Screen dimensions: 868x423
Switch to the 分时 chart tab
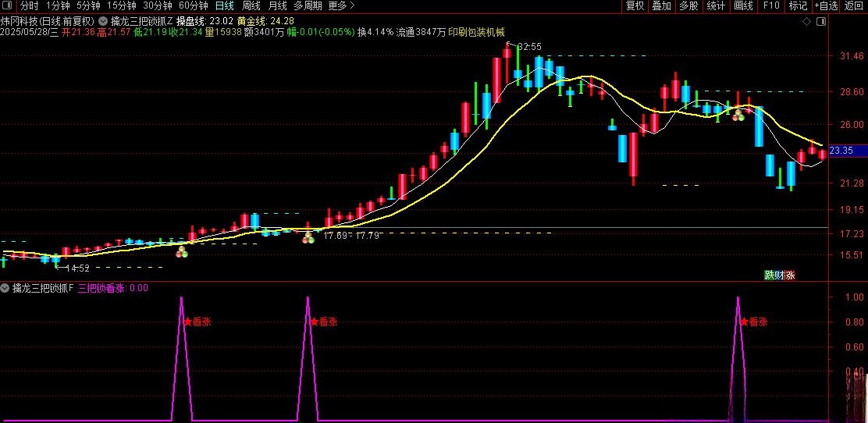point(29,6)
